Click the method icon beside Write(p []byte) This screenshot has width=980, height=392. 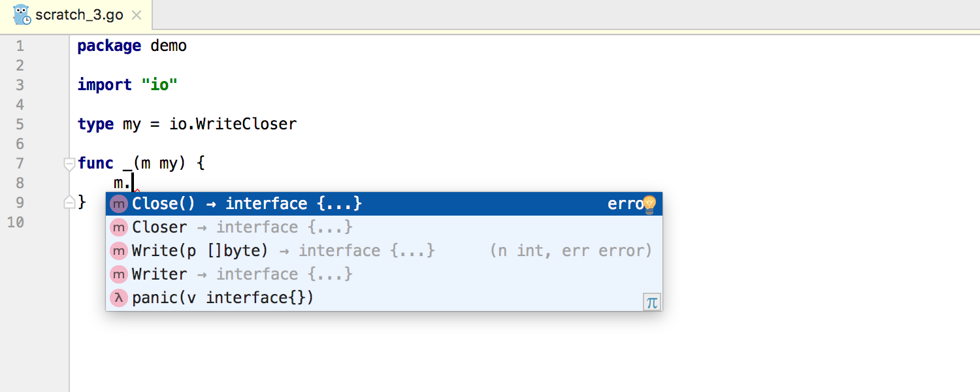[x=118, y=251]
